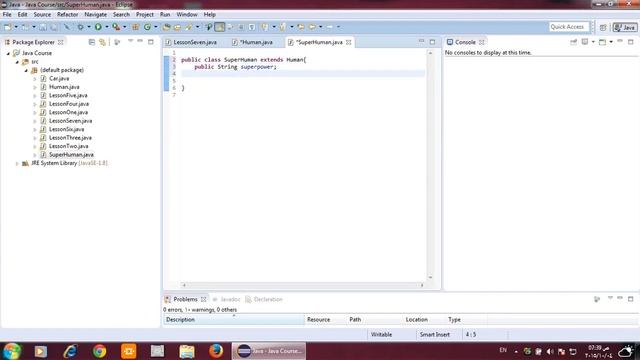Click the New Java Package icon

point(136,27)
